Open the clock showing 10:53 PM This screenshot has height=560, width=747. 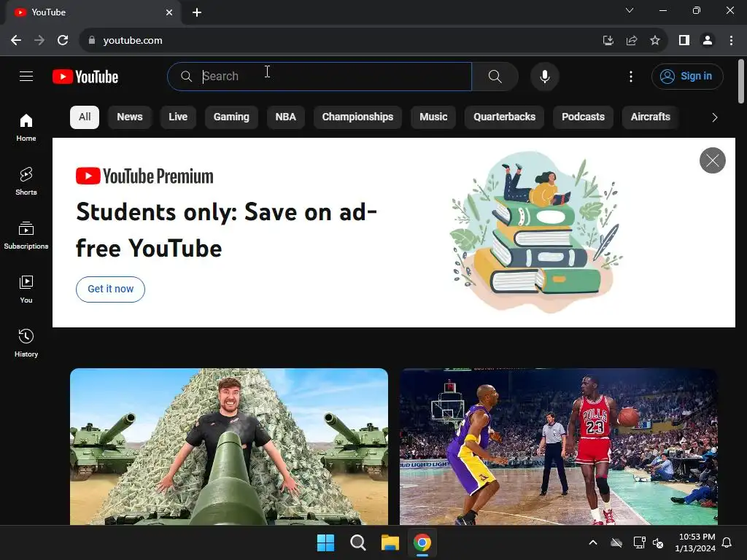tap(695, 542)
